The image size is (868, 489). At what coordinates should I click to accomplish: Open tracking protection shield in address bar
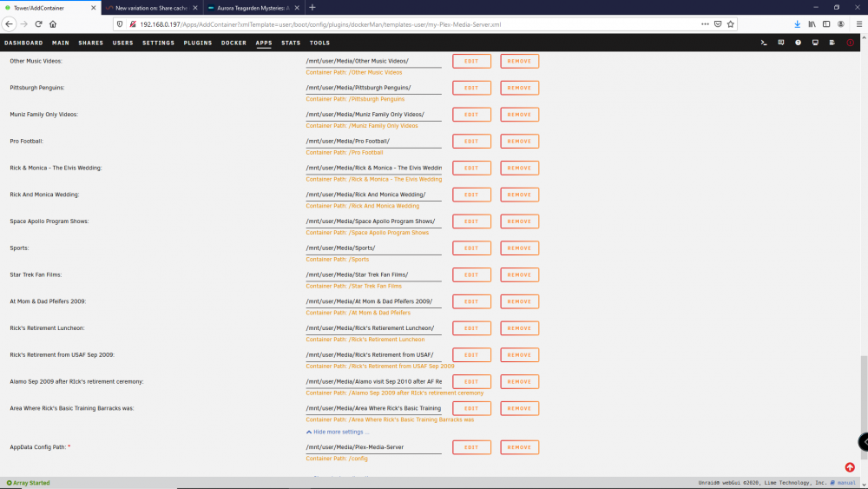120,24
